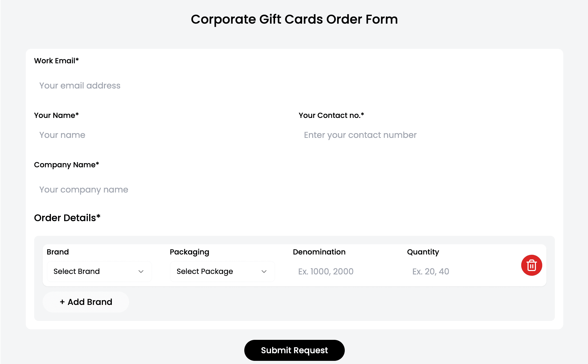This screenshot has height=364, width=588.
Task: Click the Packaging column label
Action: [x=189, y=252]
